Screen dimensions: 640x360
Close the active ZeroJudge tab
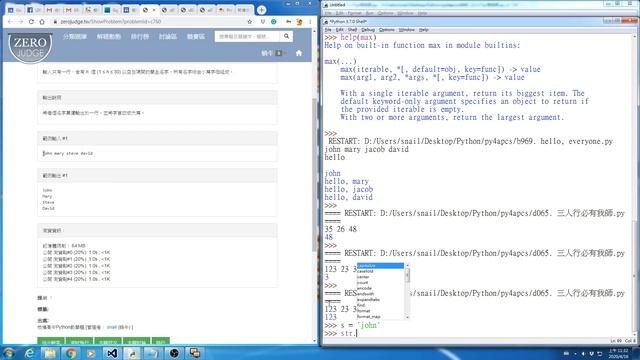[x=154, y=10]
